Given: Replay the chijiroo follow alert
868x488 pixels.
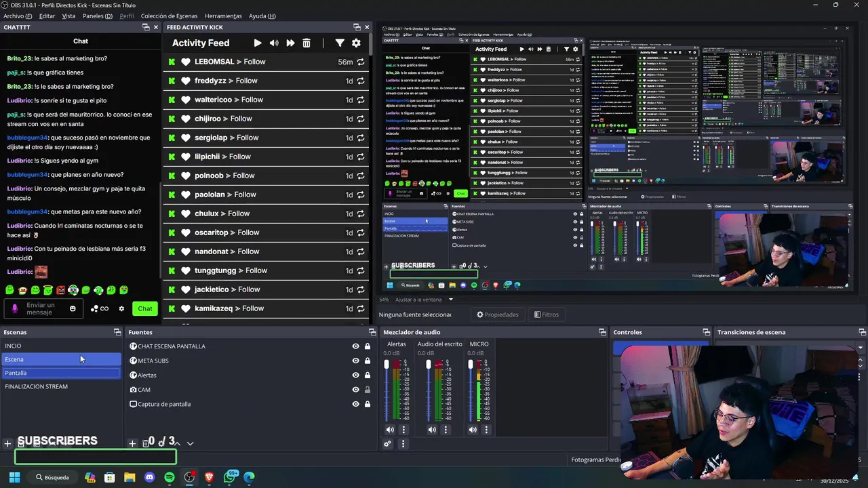Looking at the screenshot, I should [x=361, y=119].
